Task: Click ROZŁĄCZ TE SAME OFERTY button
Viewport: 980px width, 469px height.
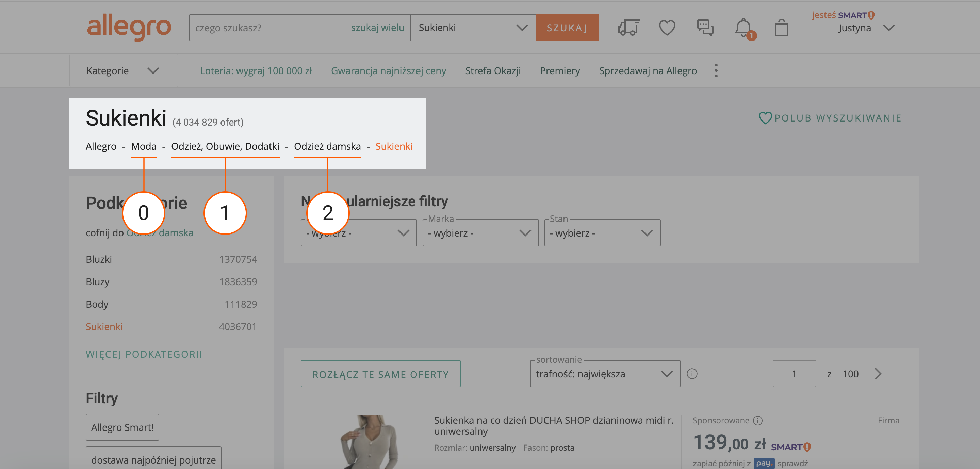Action: point(380,374)
